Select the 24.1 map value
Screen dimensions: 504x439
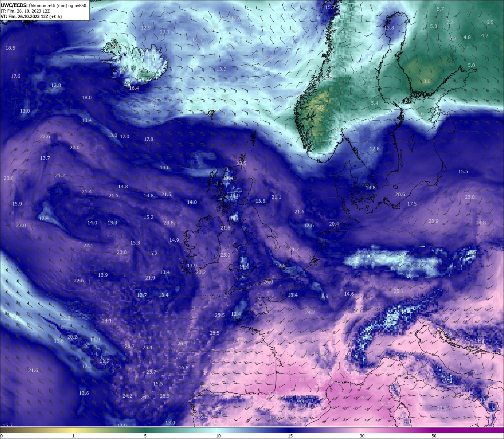click(x=107, y=321)
